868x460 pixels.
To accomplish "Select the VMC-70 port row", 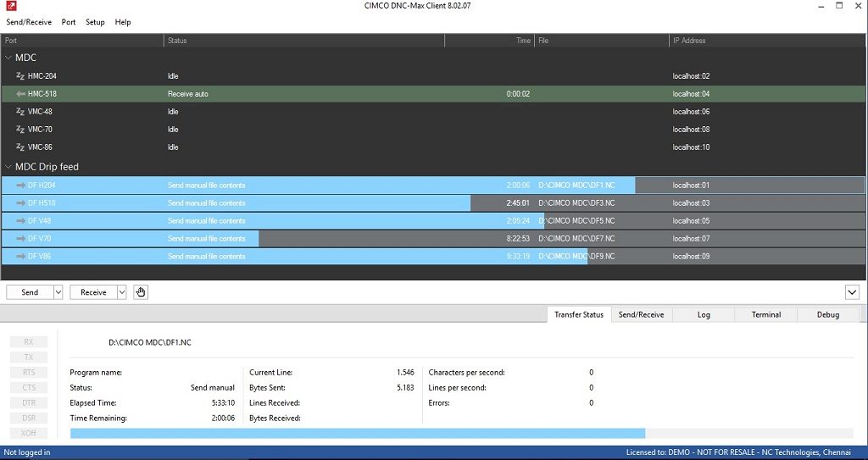I will (x=433, y=130).
